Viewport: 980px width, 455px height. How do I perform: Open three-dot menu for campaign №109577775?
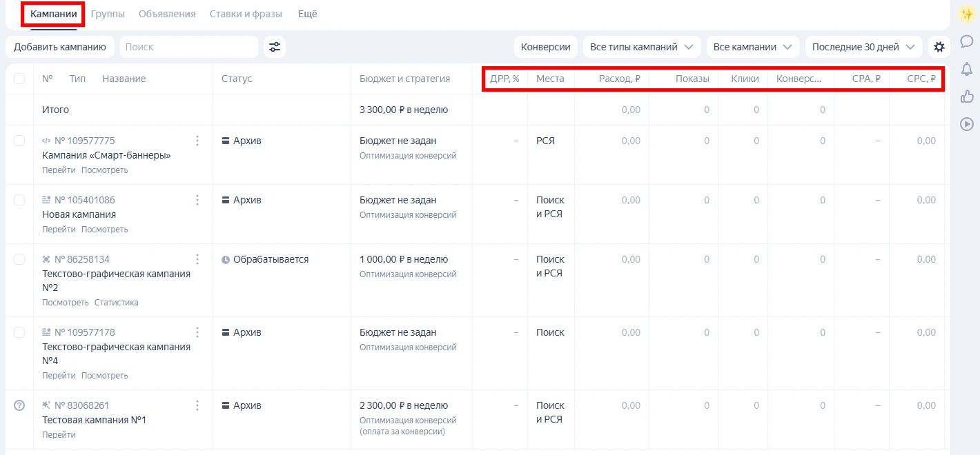coord(197,141)
